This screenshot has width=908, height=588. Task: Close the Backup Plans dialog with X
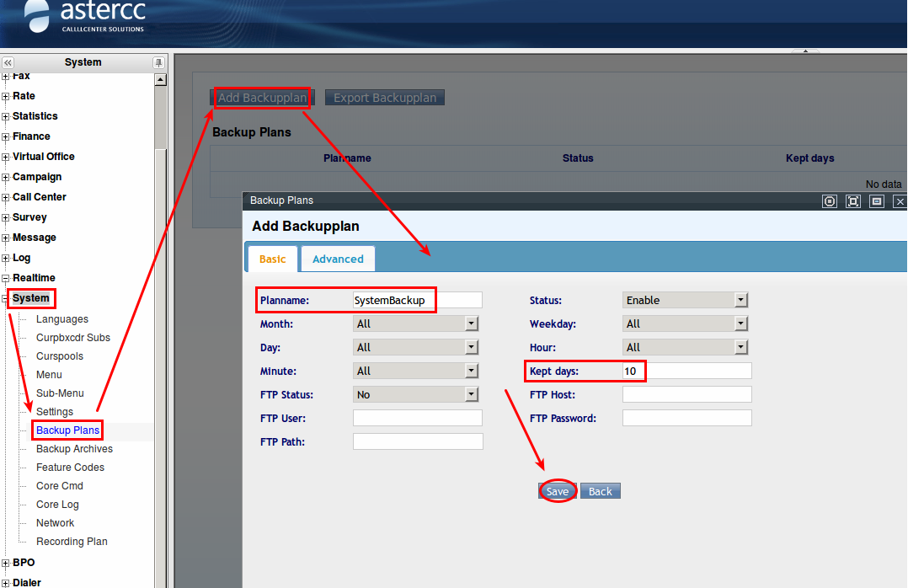pos(900,201)
